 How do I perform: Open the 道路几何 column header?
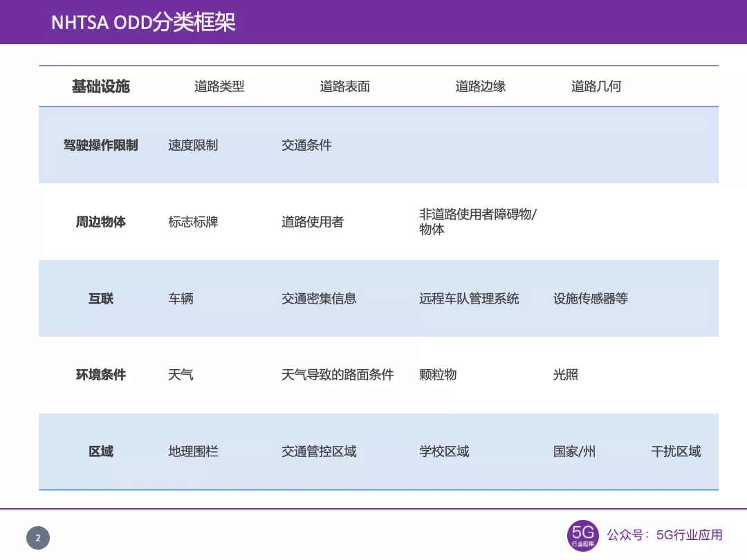596,86
